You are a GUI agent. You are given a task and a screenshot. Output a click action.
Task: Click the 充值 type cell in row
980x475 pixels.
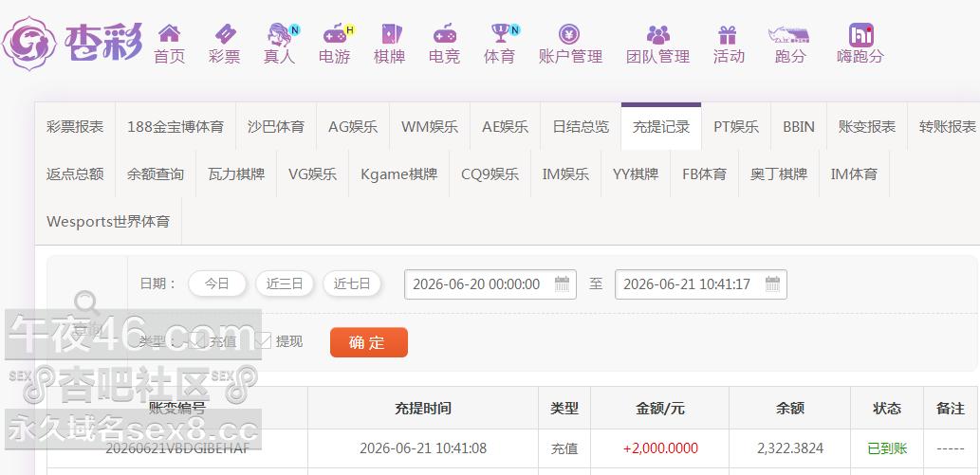pyautogui.click(x=564, y=448)
